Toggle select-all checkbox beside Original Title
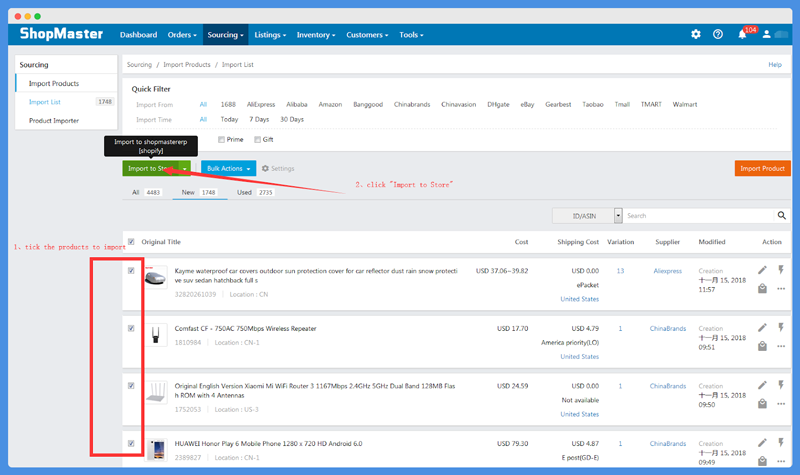800x475 pixels. [131, 242]
